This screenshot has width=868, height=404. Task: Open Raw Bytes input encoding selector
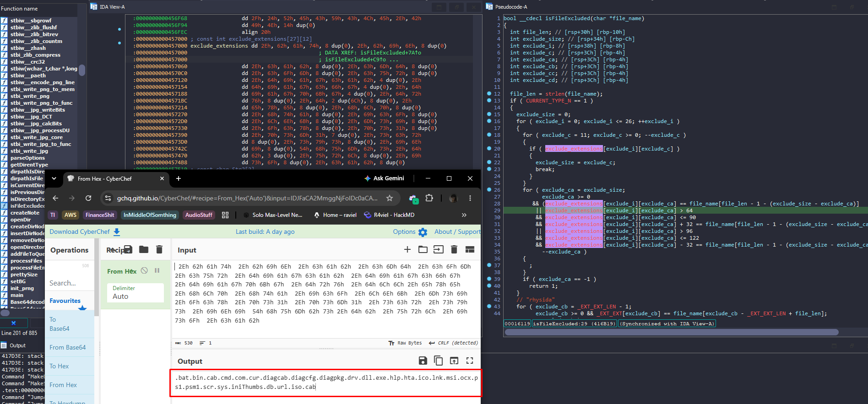(405, 343)
